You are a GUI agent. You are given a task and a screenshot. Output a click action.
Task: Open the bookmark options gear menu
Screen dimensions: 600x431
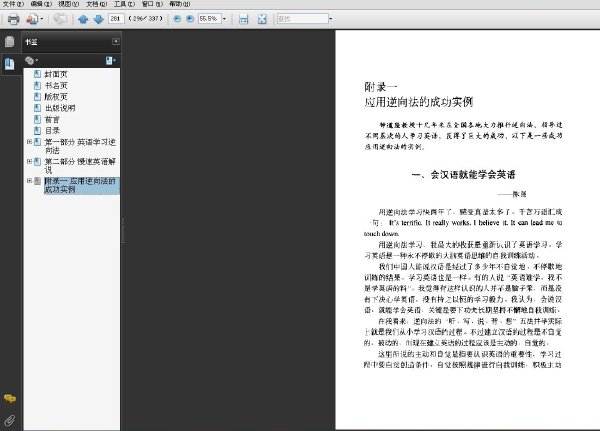pos(31,60)
